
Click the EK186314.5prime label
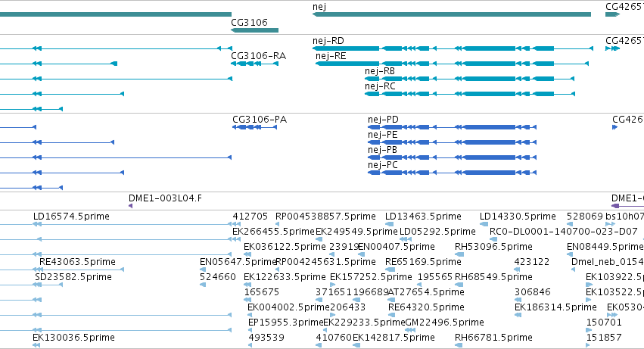pos(555,307)
